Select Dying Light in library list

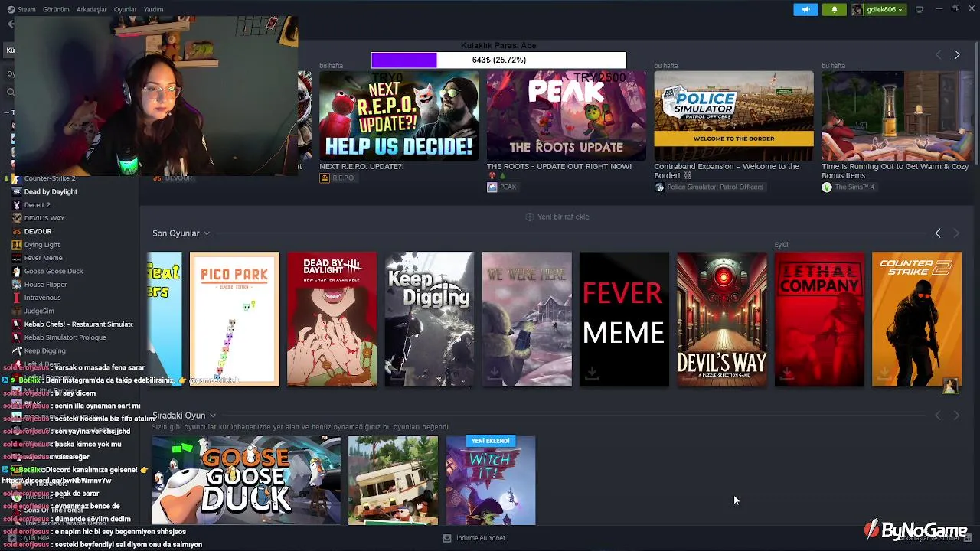pos(41,244)
